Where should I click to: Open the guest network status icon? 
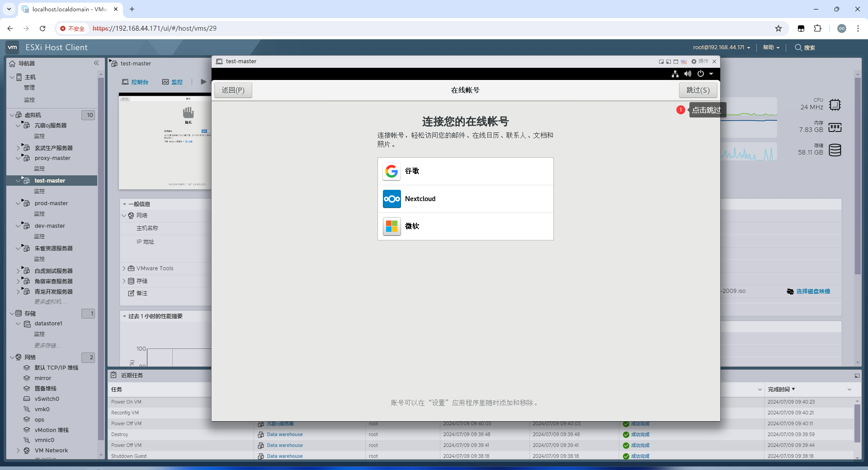click(675, 74)
